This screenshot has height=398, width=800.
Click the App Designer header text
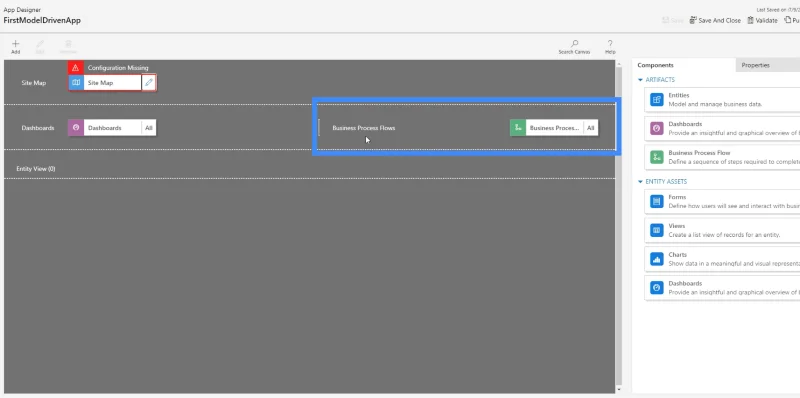(x=22, y=10)
